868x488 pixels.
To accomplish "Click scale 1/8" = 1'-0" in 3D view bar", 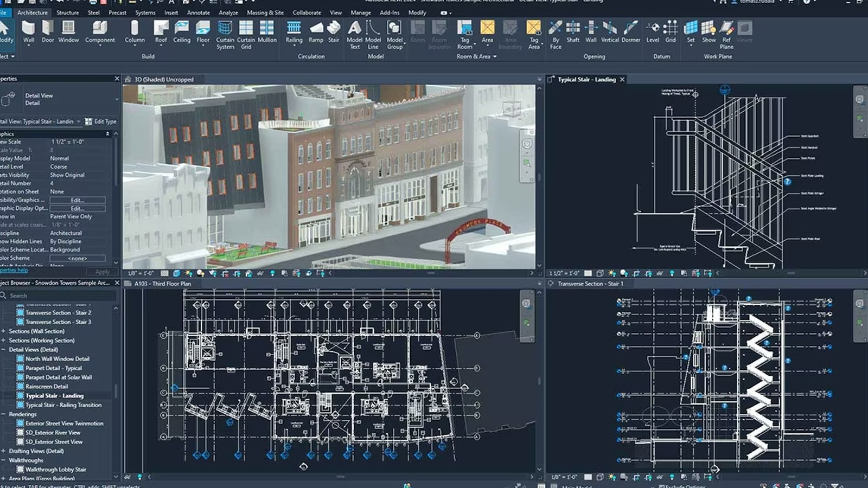I will [x=141, y=273].
